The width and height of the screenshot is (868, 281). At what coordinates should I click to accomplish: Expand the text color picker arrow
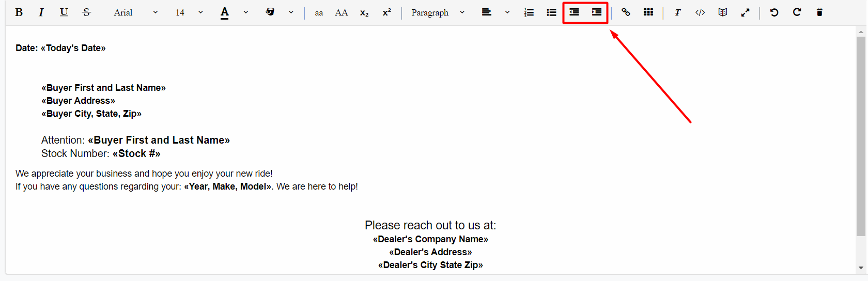point(246,12)
